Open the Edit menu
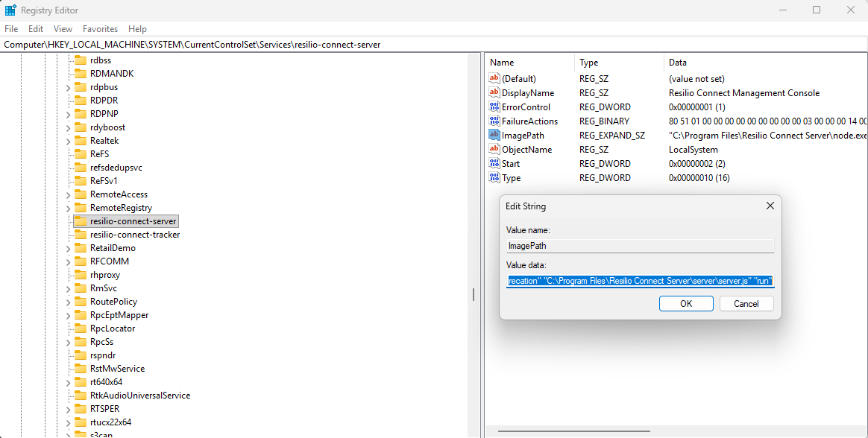 click(36, 29)
